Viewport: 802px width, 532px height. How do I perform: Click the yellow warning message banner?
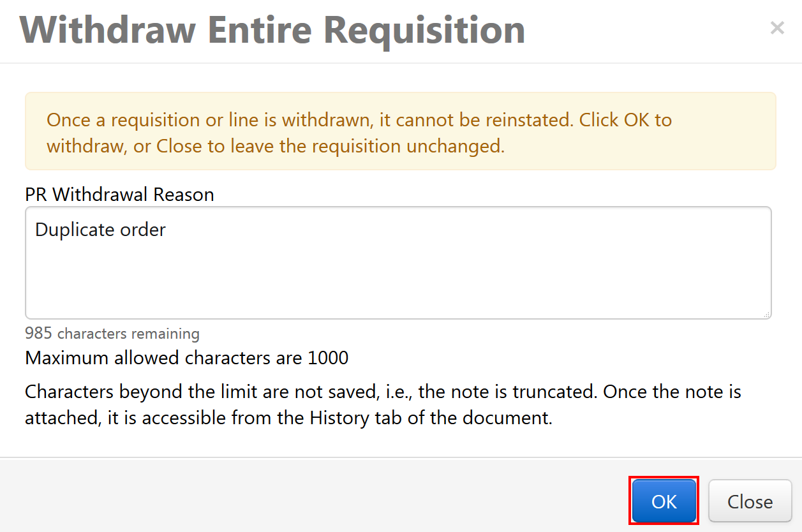(x=401, y=131)
